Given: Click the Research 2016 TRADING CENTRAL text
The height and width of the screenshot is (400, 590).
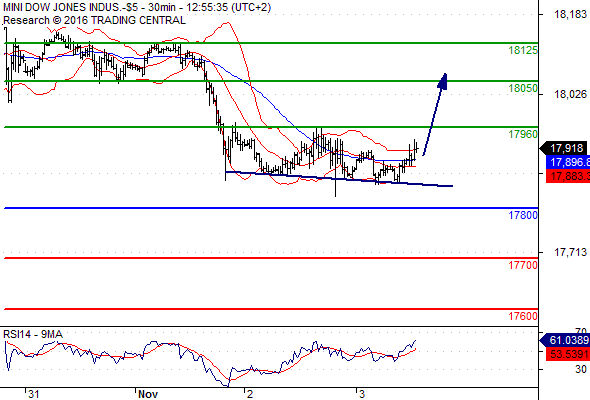Looking at the screenshot, I should click(x=94, y=20).
